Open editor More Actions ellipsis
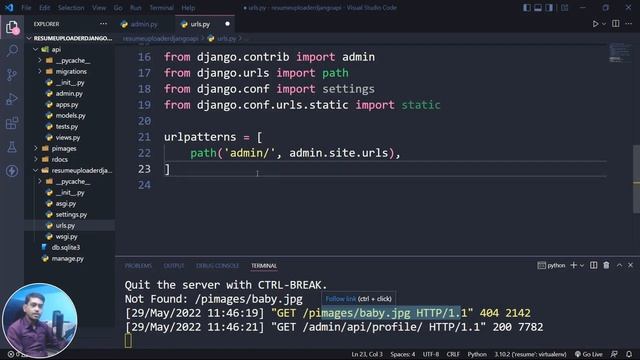640x360 pixels. [x=629, y=24]
